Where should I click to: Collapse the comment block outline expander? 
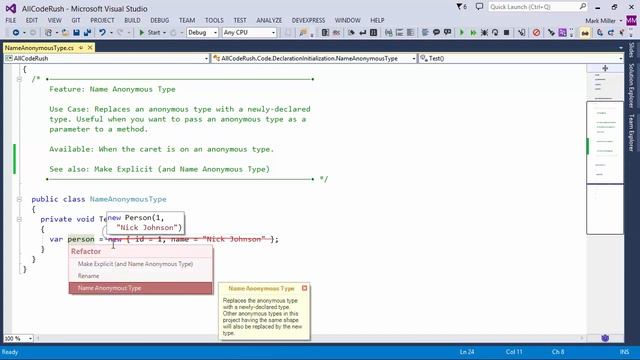(19, 79)
